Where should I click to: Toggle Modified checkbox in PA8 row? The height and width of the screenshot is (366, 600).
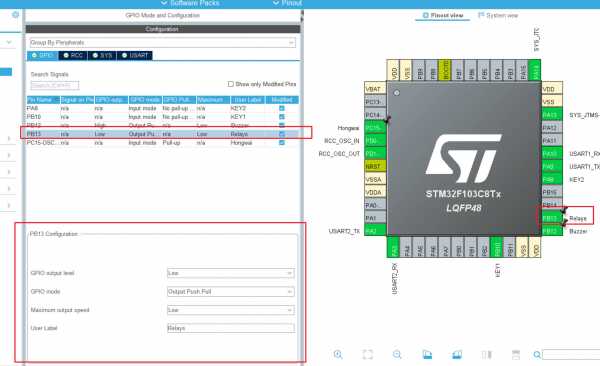point(282,108)
